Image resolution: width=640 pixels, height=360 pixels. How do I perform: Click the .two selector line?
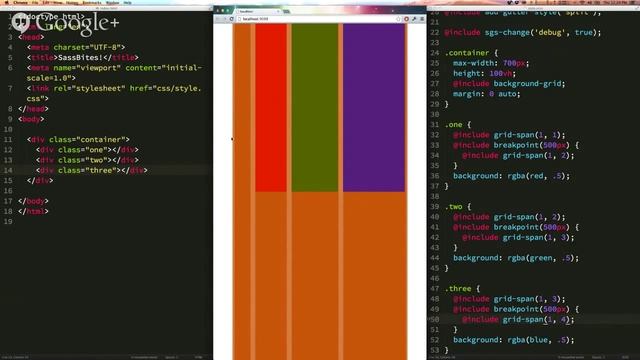click(458, 207)
